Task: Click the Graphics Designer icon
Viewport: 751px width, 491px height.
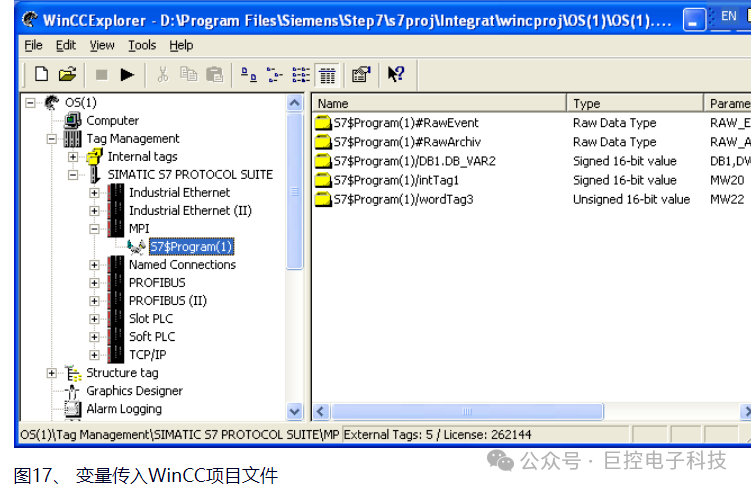Action: [x=72, y=391]
